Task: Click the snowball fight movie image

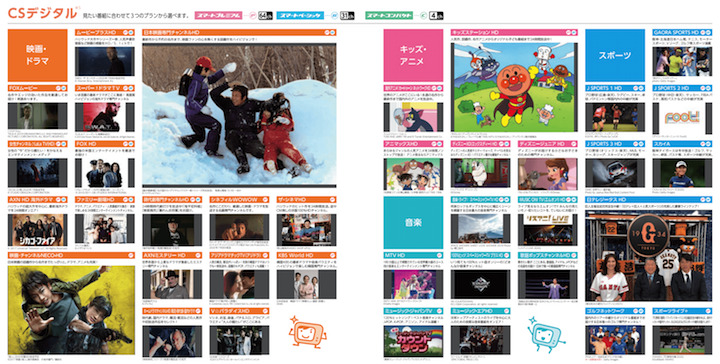Action: click(239, 115)
